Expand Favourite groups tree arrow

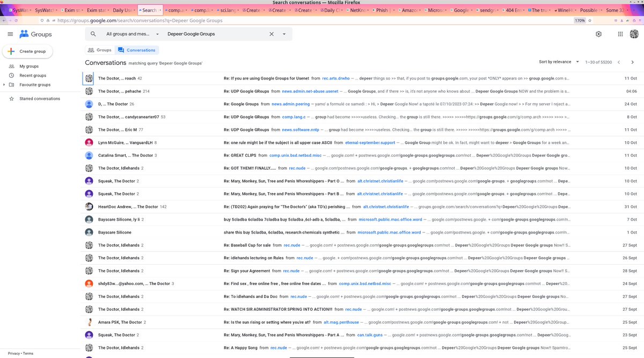click(5, 85)
